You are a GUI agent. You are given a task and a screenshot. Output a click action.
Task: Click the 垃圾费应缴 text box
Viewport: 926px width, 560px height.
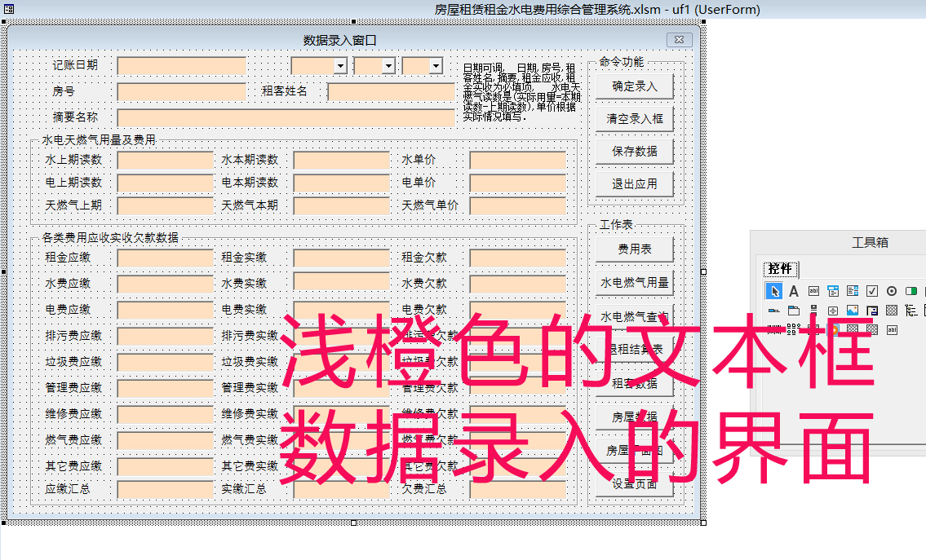166,362
